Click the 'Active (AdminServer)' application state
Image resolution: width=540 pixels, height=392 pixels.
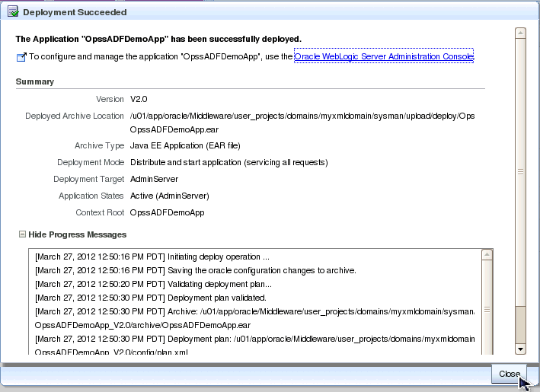[x=169, y=196]
